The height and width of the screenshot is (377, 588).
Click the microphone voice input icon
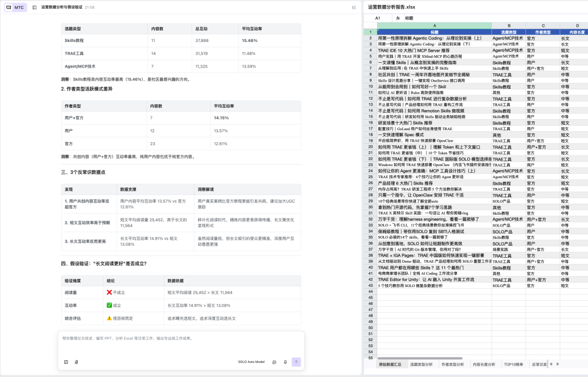pos(285,362)
